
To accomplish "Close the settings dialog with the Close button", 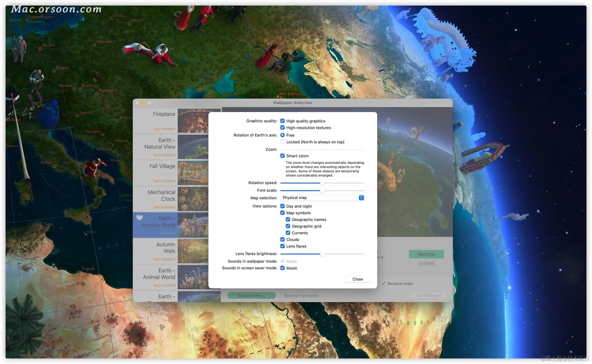I will tap(357, 279).
